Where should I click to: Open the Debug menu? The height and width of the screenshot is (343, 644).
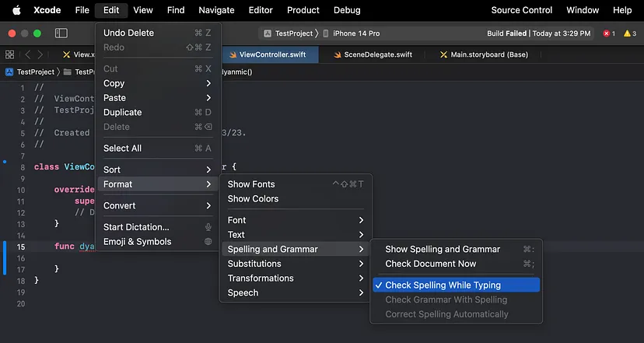click(347, 10)
